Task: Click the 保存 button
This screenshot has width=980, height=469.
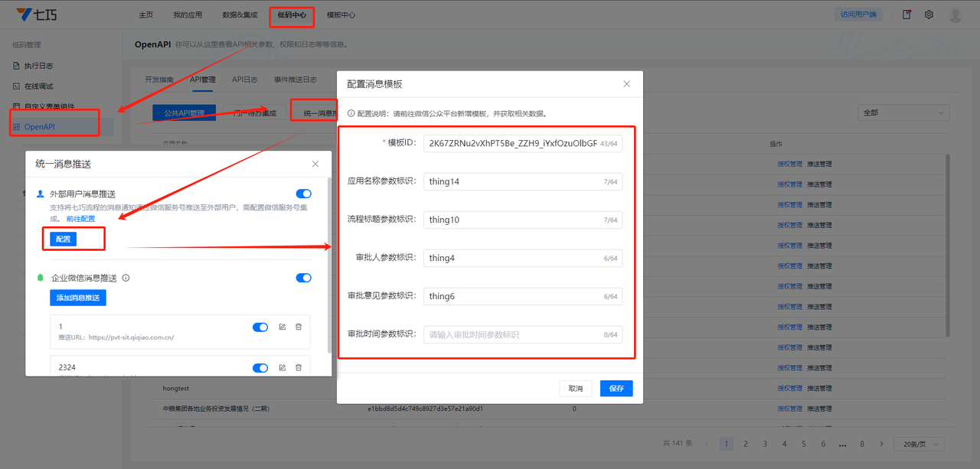Action: coord(616,389)
